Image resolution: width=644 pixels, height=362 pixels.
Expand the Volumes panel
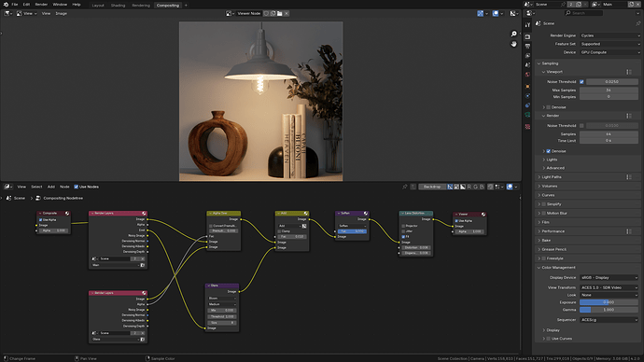(x=549, y=186)
